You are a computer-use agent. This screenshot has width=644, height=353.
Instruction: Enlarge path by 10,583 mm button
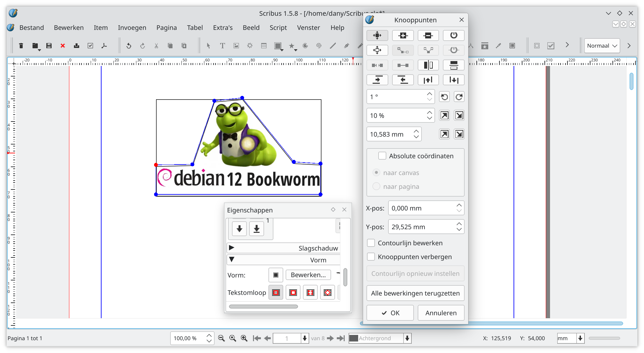coord(444,134)
